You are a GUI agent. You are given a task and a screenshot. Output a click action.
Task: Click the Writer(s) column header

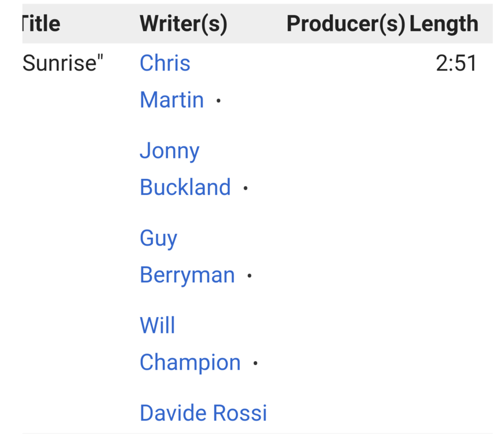pyautogui.click(x=183, y=24)
